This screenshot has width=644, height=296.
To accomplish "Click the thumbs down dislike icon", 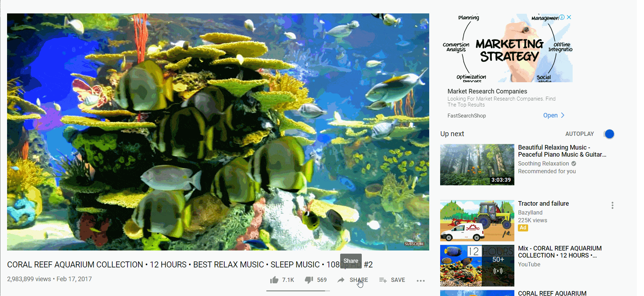I will (309, 280).
